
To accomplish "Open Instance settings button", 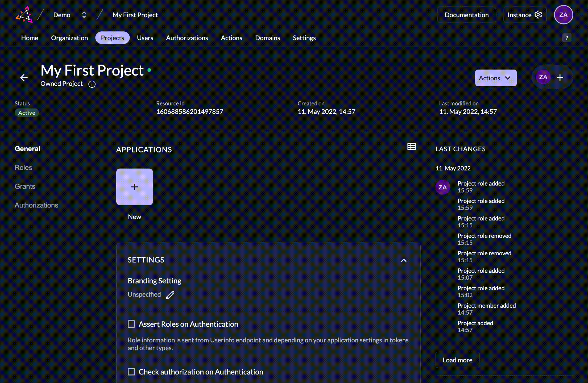I will pyautogui.click(x=524, y=15).
